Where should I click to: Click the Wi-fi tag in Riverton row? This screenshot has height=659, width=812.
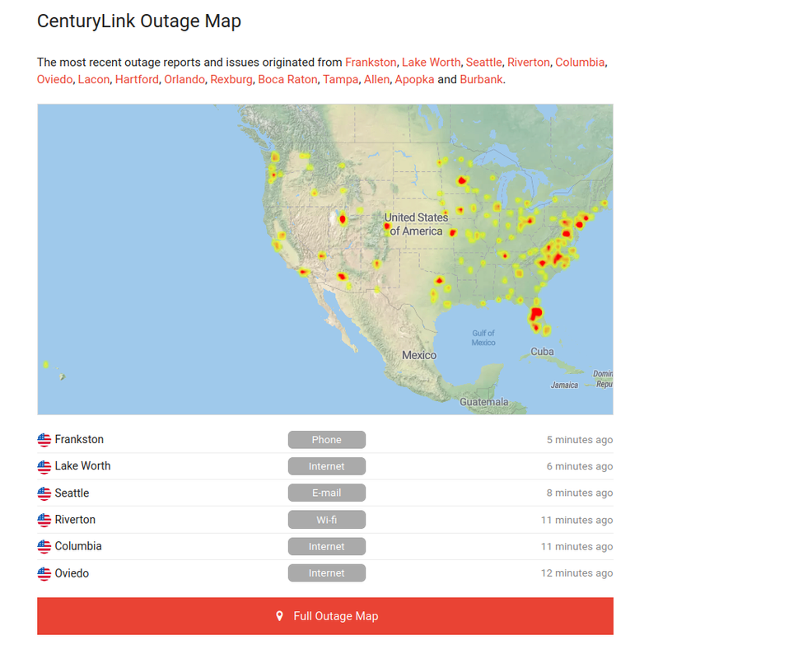[327, 520]
